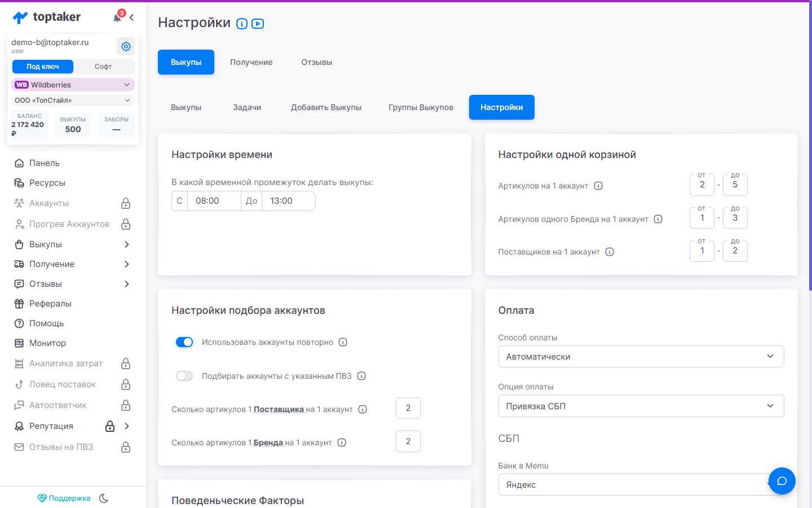Edit Артикулов на 1 аккаунт ДО value 5
The height and width of the screenshot is (508, 812).
735,185
